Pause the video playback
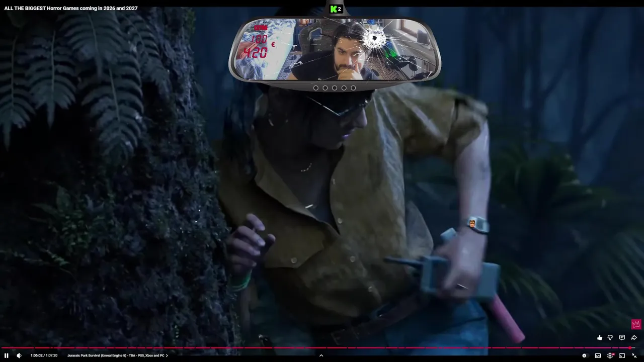The height and width of the screenshot is (362, 644). [7, 355]
